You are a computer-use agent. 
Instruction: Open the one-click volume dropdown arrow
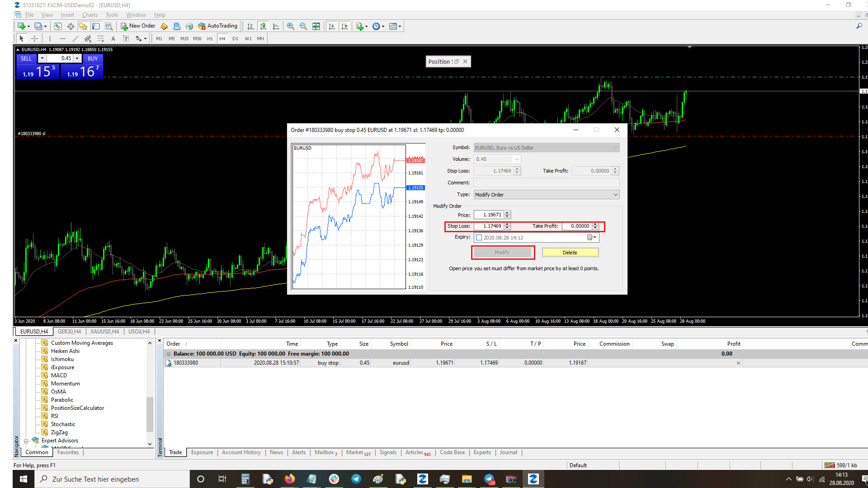(x=42, y=58)
